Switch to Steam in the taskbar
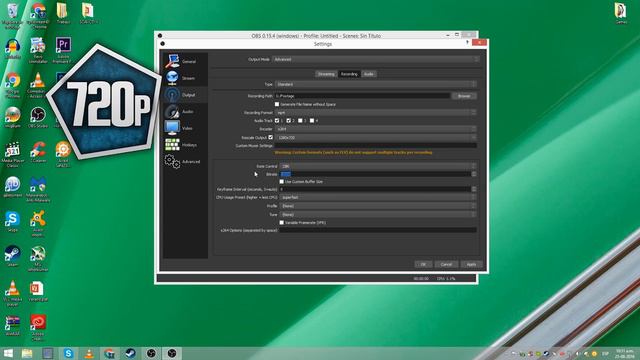The width and height of the screenshot is (640, 360). click(x=131, y=353)
